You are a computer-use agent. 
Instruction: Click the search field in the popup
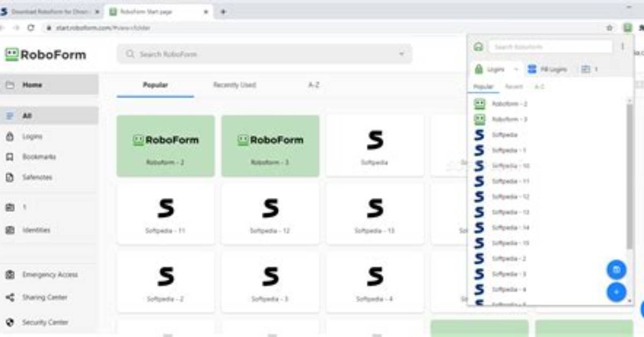click(550, 47)
